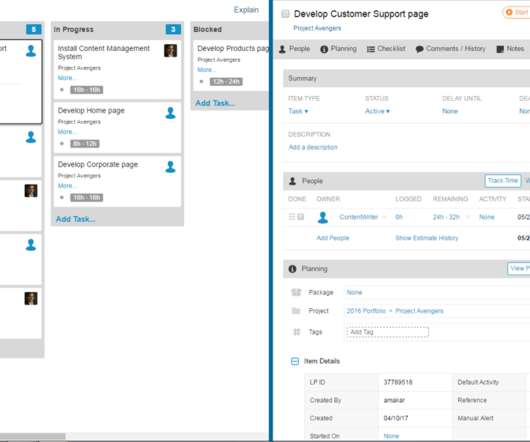530x442 pixels.
Task: Open the Planning tab in task panel
Action: 339,49
